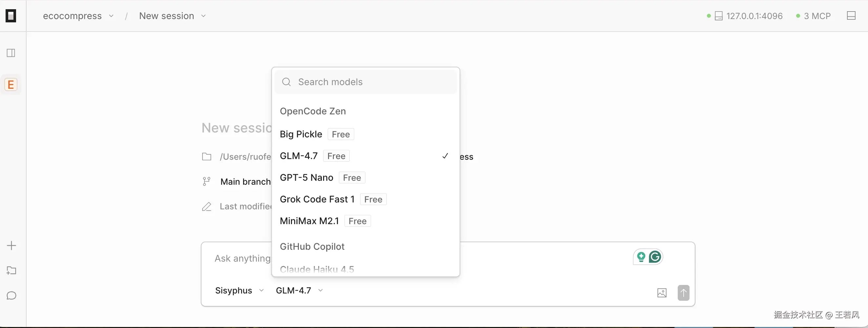868x328 pixels.
Task: Click the plus icon in sidebar
Action: [11, 245]
